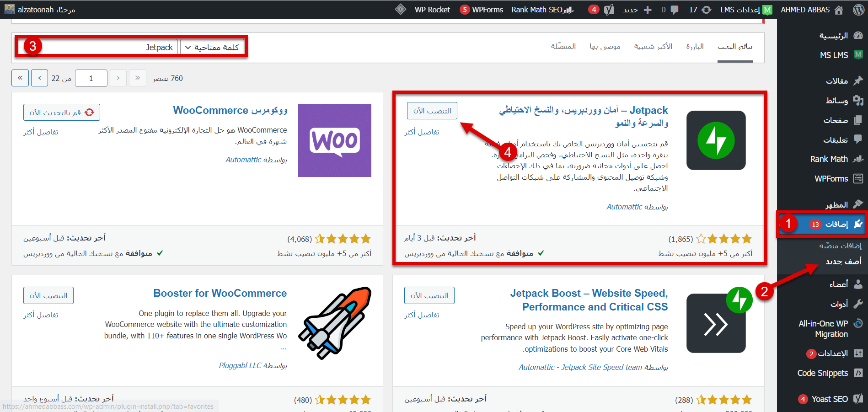
Task: Switch to the 'الأكثر شعبية' popular tab
Action: point(653,47)
